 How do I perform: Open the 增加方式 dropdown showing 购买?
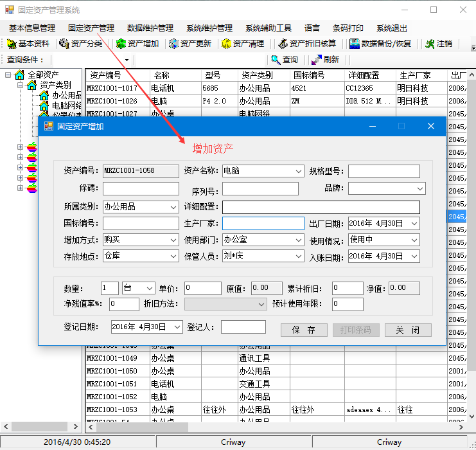pyautogui.click(x=173, y=240)
